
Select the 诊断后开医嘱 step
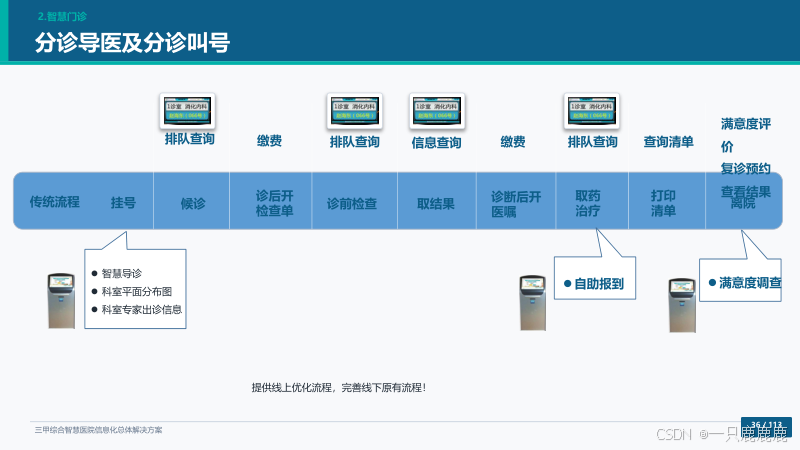pos(516,204)
